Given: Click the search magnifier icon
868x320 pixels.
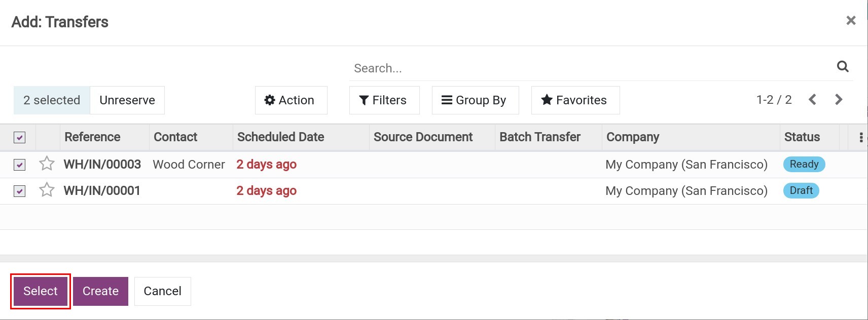Looking at the screenshot, I should [x=842, y=67].
